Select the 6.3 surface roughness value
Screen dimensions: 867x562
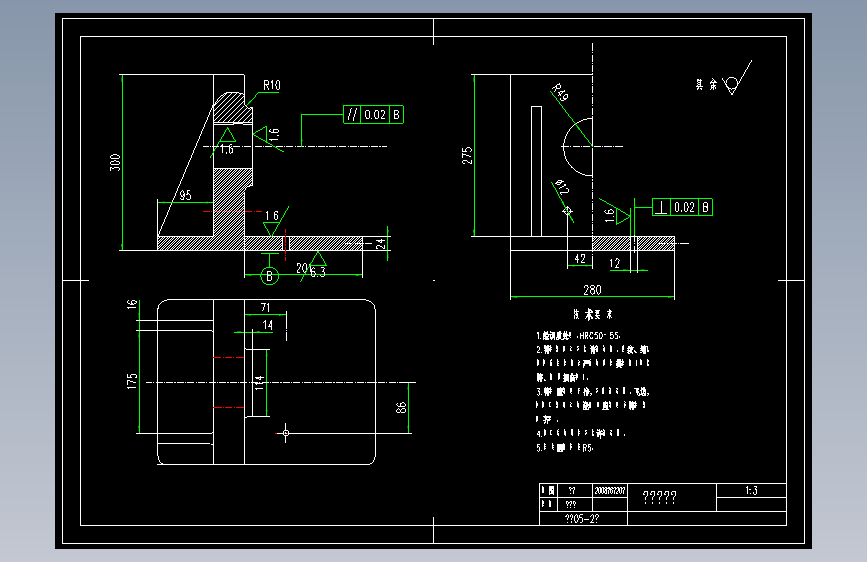[x=317, y=272]
